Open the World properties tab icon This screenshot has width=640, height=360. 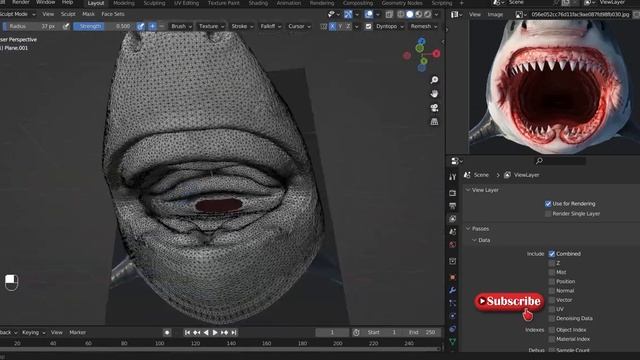click(x=452, y=244)
